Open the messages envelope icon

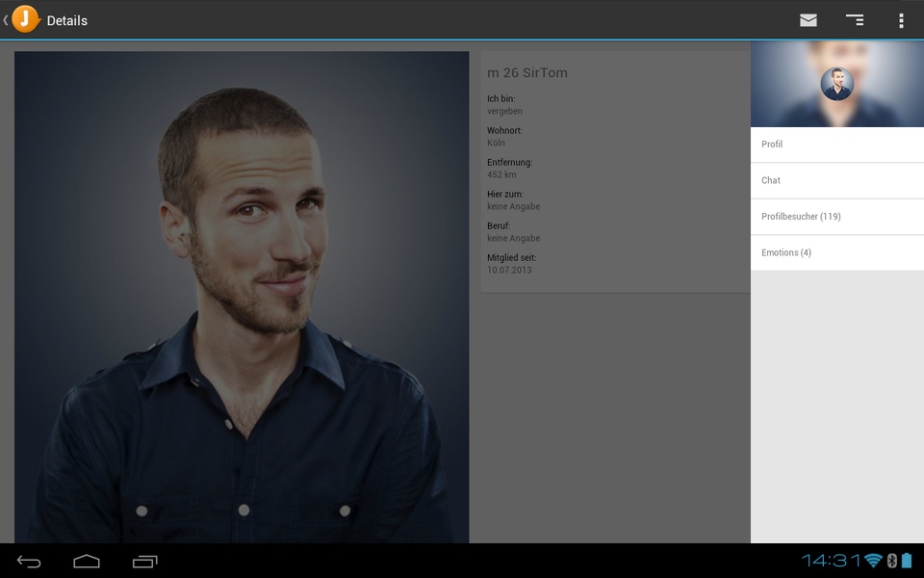coord(808,20)
